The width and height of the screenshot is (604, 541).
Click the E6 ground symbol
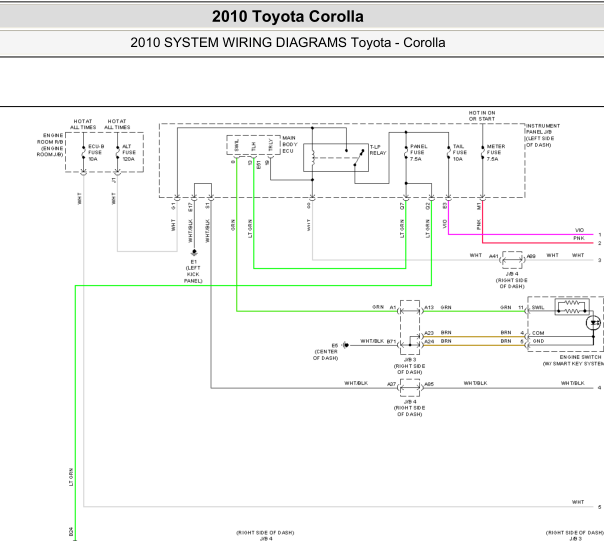(x=346, y=345)
